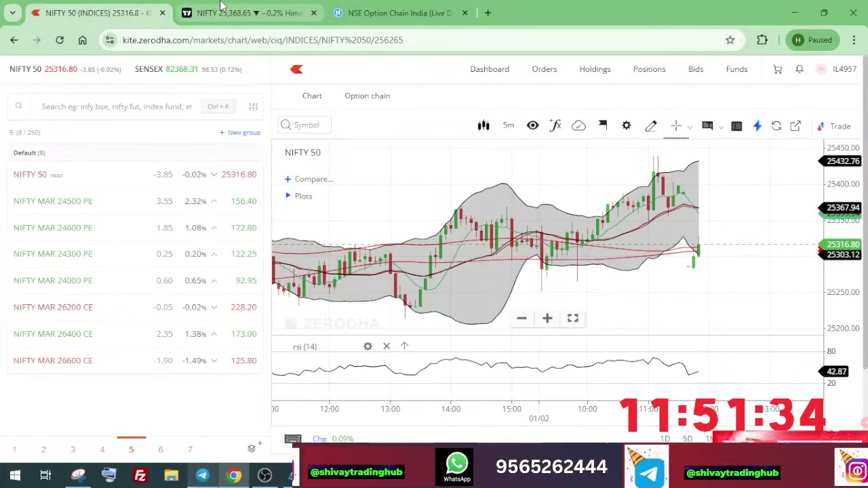Select NIFTY MAR 24600 PE row
Viewport: 868px width, 488px height.
pyautogui.click(x=134, y=228)
